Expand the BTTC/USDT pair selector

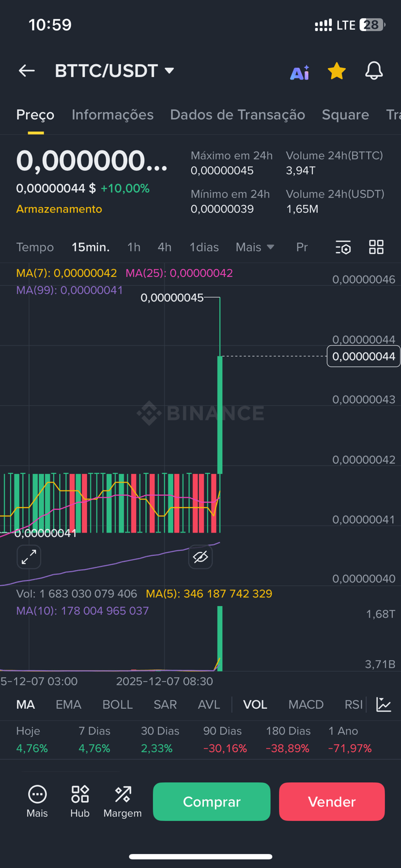(x=115, y=71)
